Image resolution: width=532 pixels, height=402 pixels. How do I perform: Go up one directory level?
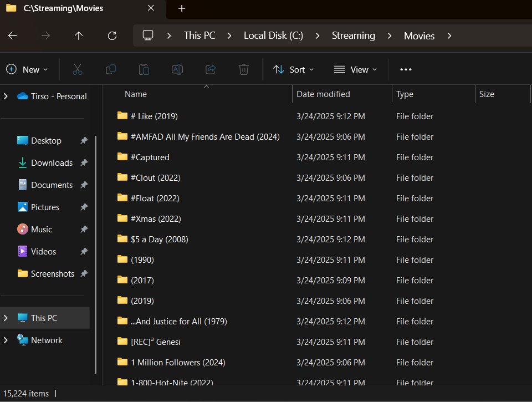pyautogui.click(x=79, y=35)
